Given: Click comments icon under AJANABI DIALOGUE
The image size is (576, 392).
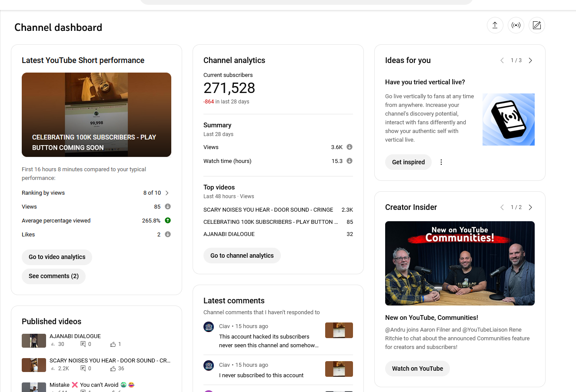Looking at the screenshot, I should click(83, 344).
